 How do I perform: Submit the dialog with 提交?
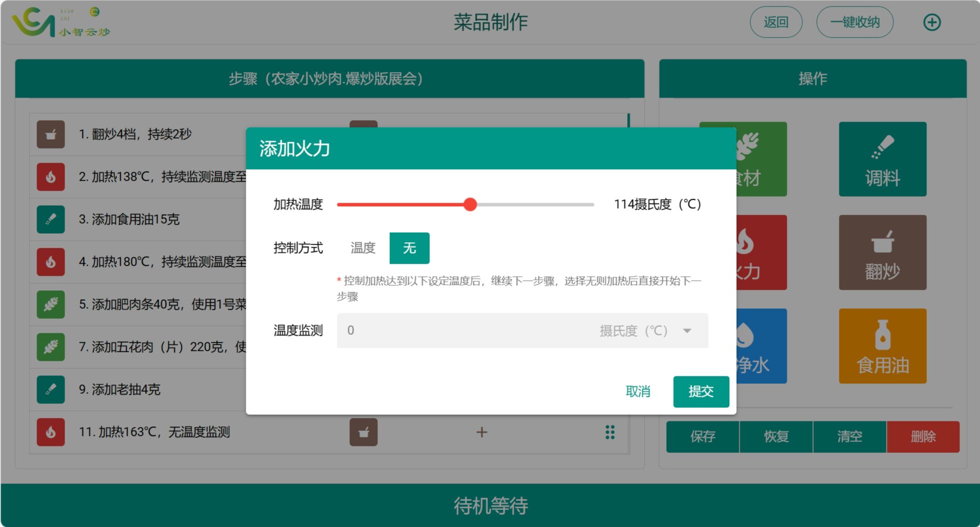(701, 391)
